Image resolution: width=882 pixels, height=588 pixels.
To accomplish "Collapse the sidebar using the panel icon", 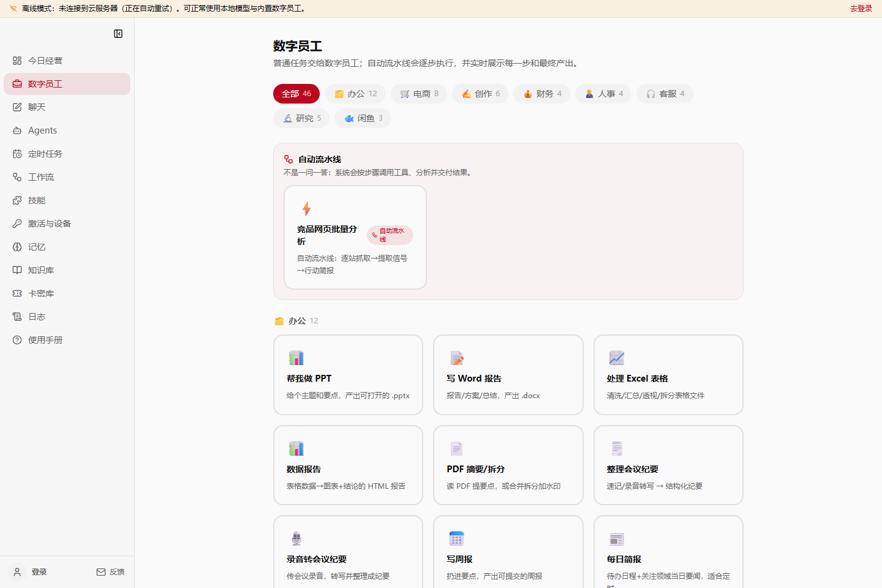I will pyautogui.click(x=118, y=34).
